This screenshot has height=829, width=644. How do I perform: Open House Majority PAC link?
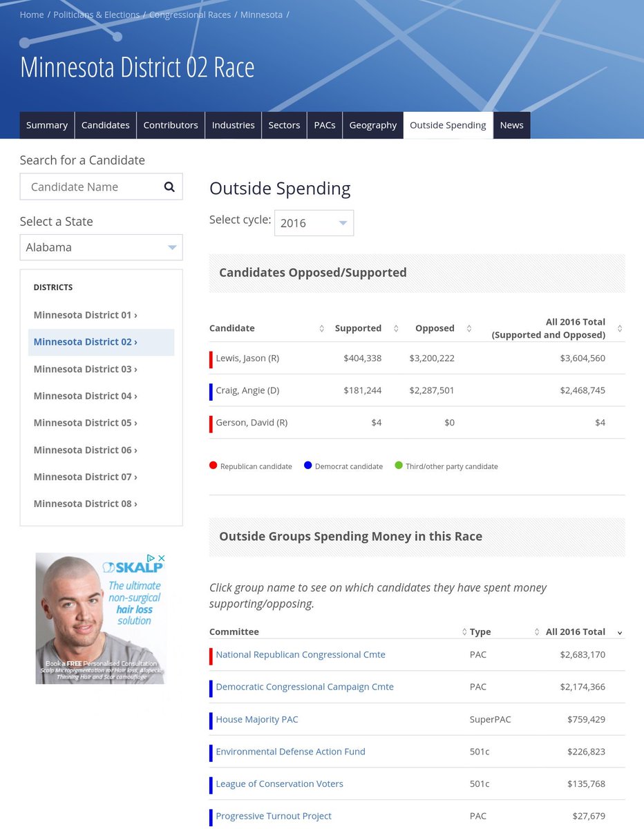click(x=257, y=719)
